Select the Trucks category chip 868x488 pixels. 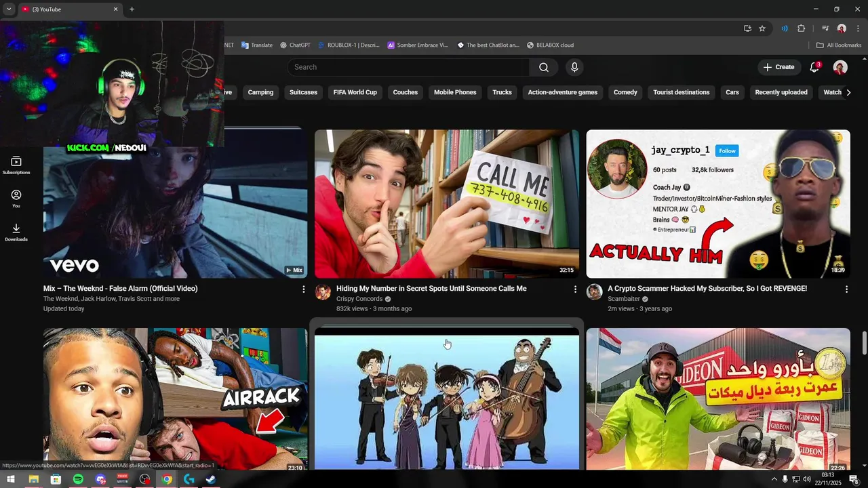[x=502, y=92]
